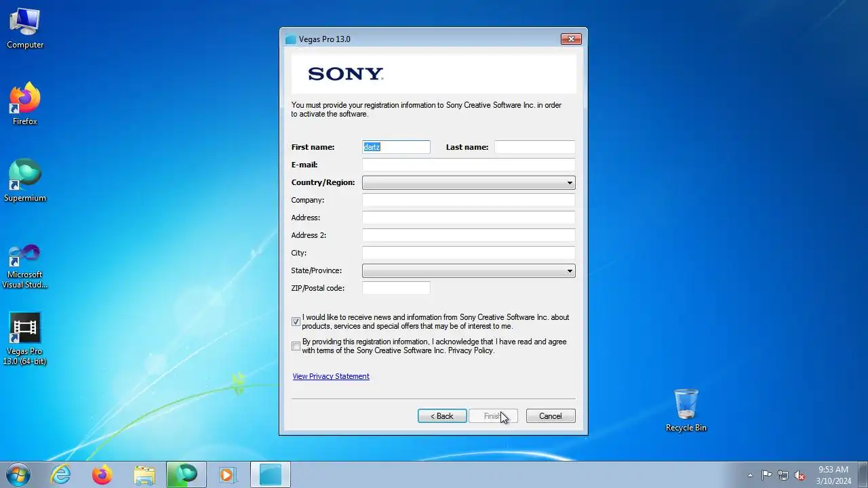Check the Privacy Policy acknowledgment checkbox
Screen dimensions: 868x488
pos(296,346)
